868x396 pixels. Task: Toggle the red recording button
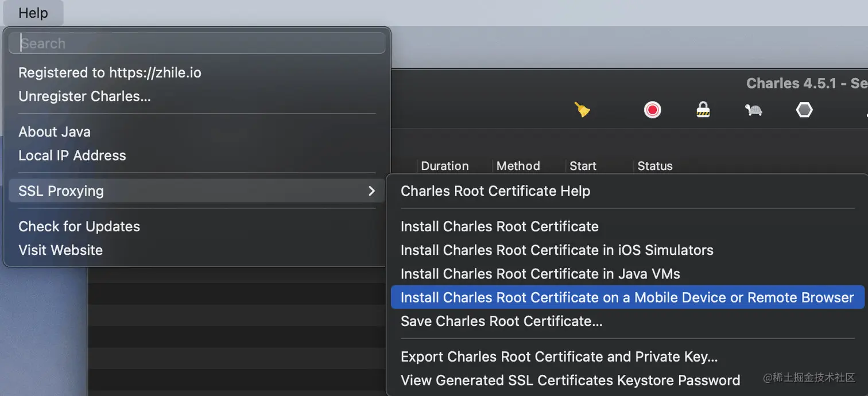click(x=652, y=109)
